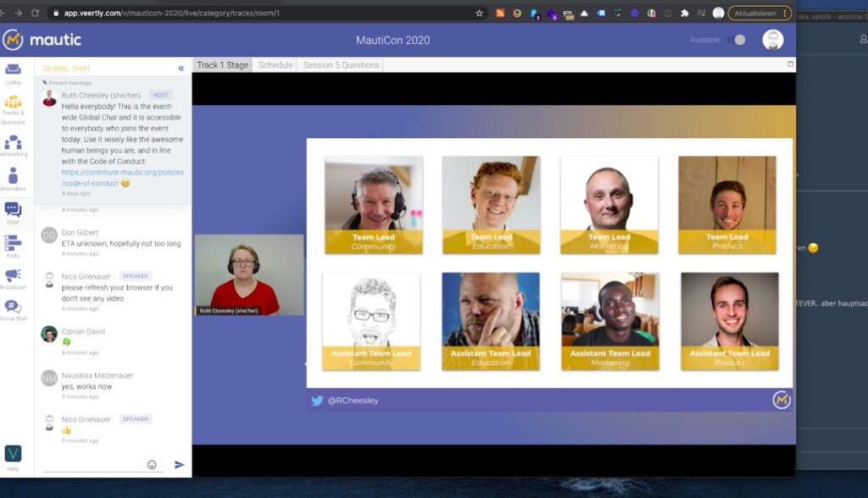This screenshot has width=868, height=498.
Task: Click Ciprian David's chat avatar
Action: coord(49,335)
